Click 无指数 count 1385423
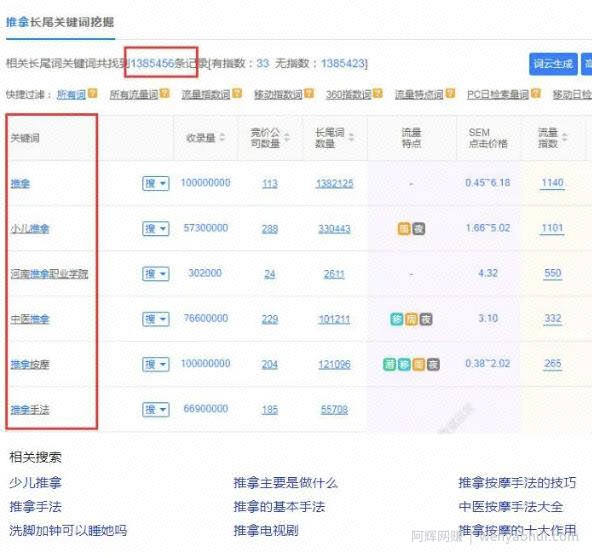 point(342,63)
